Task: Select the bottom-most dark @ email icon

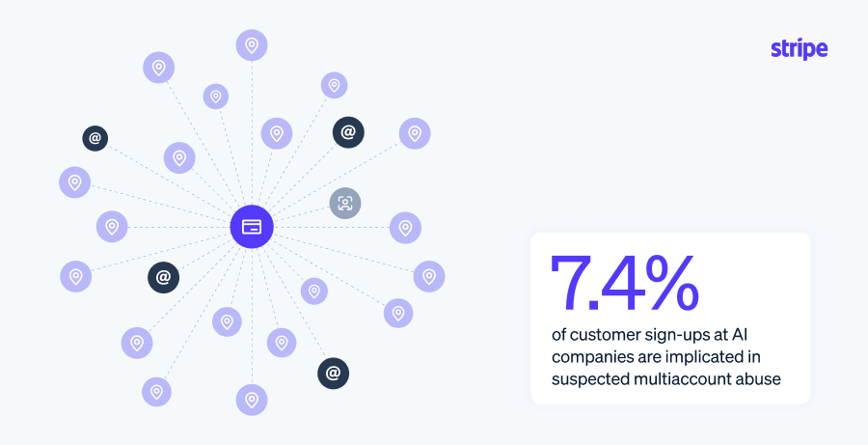Action: click(x=333, y=373)
